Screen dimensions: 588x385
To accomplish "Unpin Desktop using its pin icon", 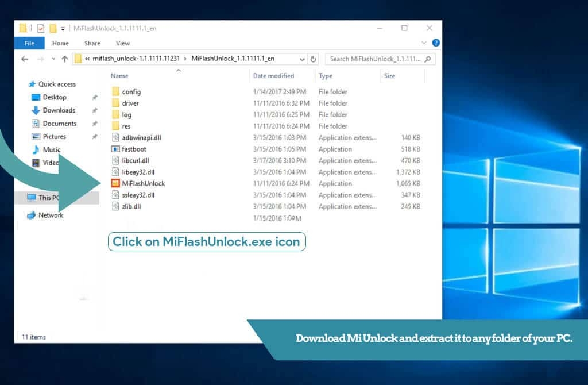I will click(95, 98).
